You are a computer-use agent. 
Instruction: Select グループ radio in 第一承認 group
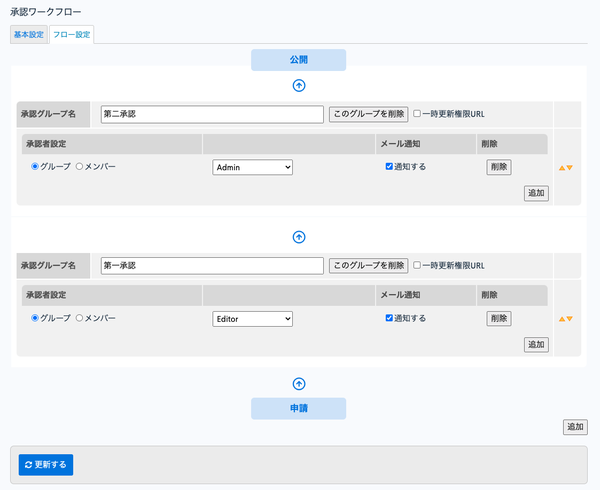pyautogui.click(x=35, y=318)
